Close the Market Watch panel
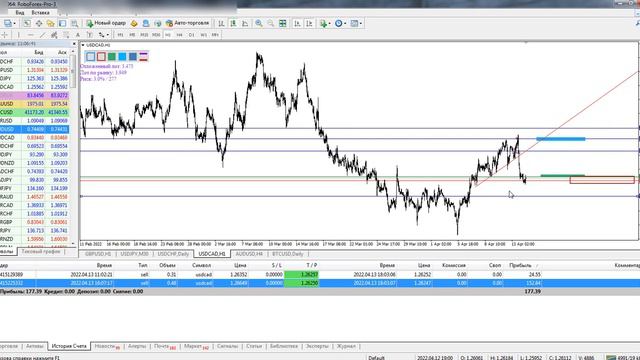The height and width of the screenshot is (360, 640). coord(74,44)
